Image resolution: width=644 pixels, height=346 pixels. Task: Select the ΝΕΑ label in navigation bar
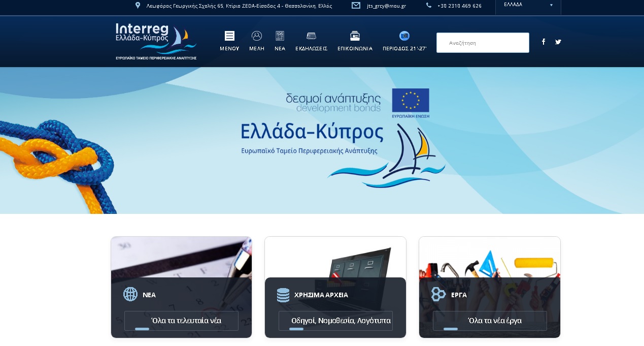pos(280,49)
